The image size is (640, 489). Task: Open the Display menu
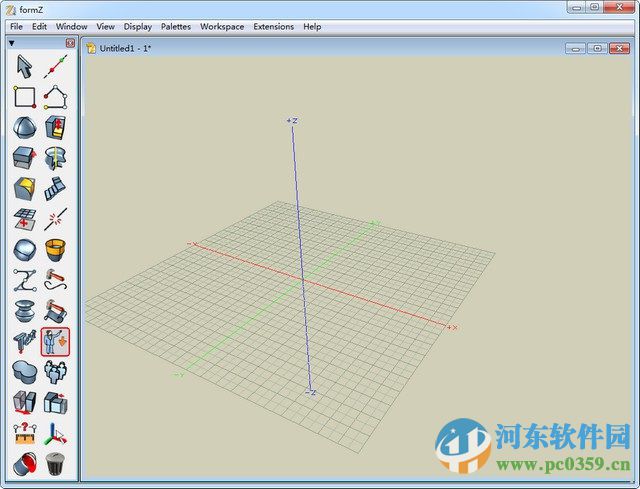(x=138, y=27)
